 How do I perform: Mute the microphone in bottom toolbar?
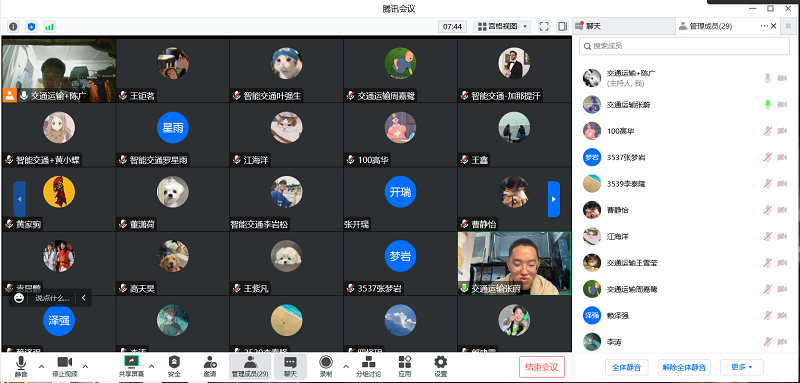point(21,366)
